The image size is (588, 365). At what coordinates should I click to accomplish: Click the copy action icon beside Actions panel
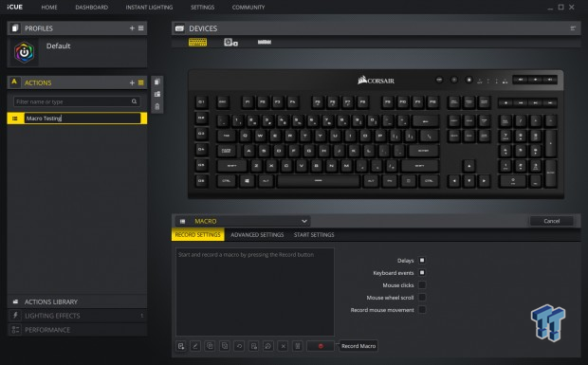click(157, 82)
